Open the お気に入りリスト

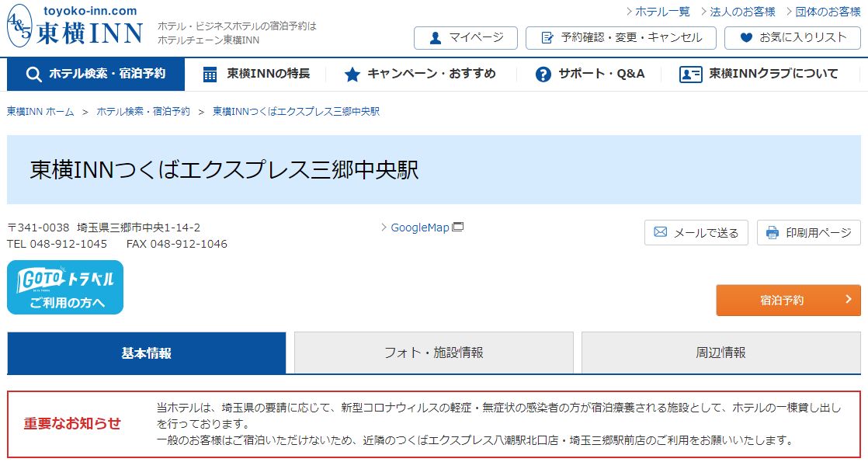[792, 37]
